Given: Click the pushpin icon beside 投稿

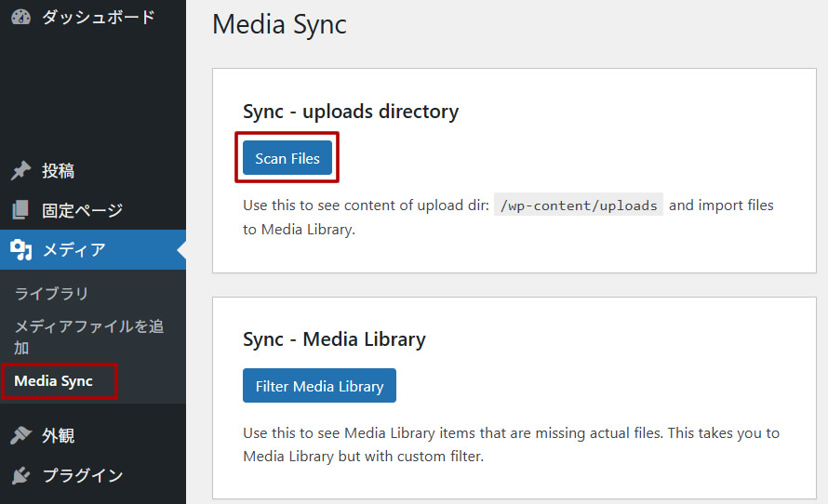Looking at the screenshot, I should [21, 170].
